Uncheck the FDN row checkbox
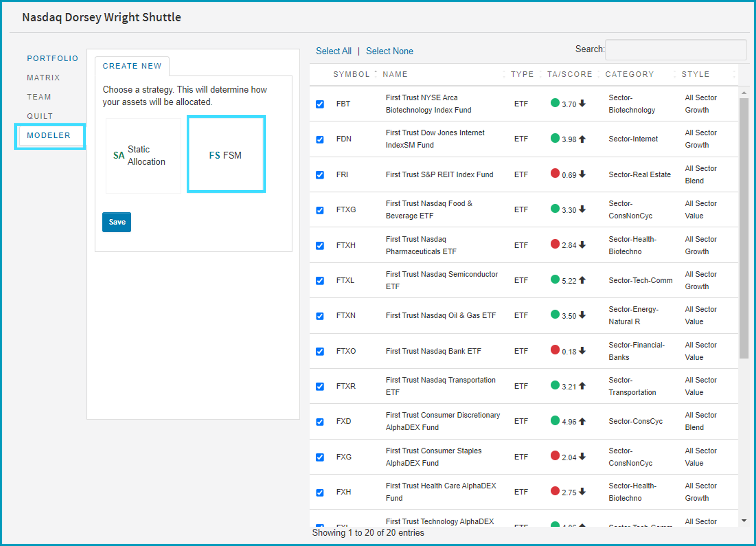The width and height of the screenshot is (756, 546). pyautogui.click(x=320, y=139)
